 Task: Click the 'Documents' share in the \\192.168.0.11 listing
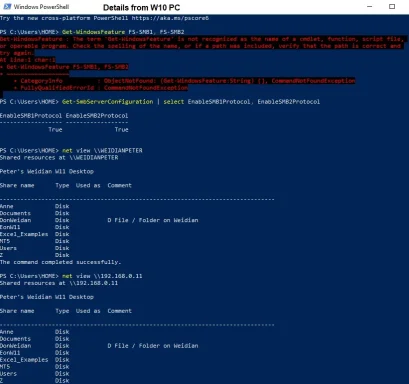(x=15, y=339)
